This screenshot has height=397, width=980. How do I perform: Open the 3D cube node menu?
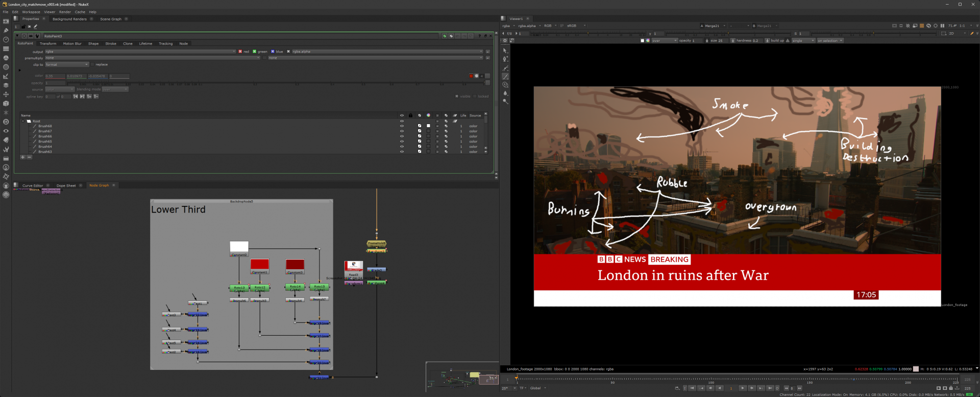tap(6, 103)
